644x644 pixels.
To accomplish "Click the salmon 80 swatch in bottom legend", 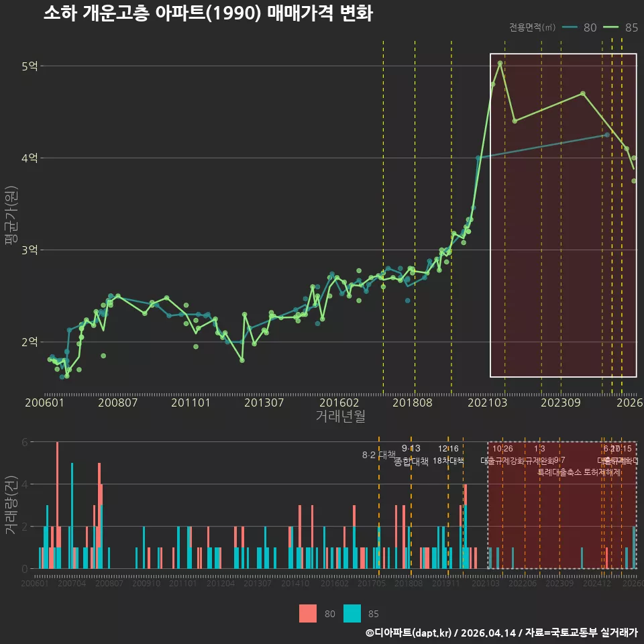I will click(x=308, y=614).
